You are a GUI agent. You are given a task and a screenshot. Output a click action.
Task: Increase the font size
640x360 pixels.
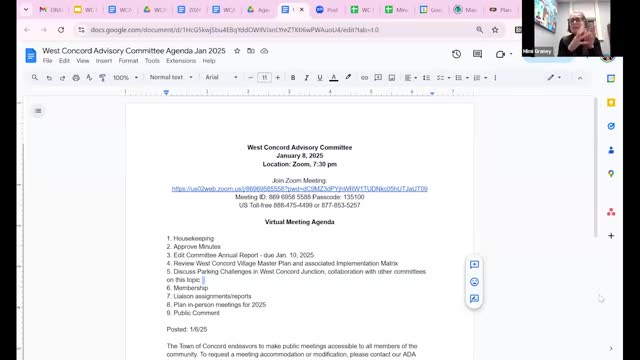click(278, 78)
